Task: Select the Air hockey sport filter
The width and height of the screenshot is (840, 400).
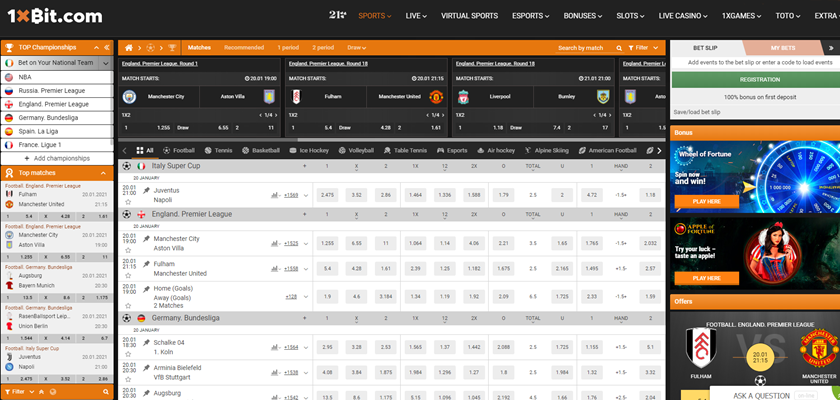Action: click(x=496, y=150)
